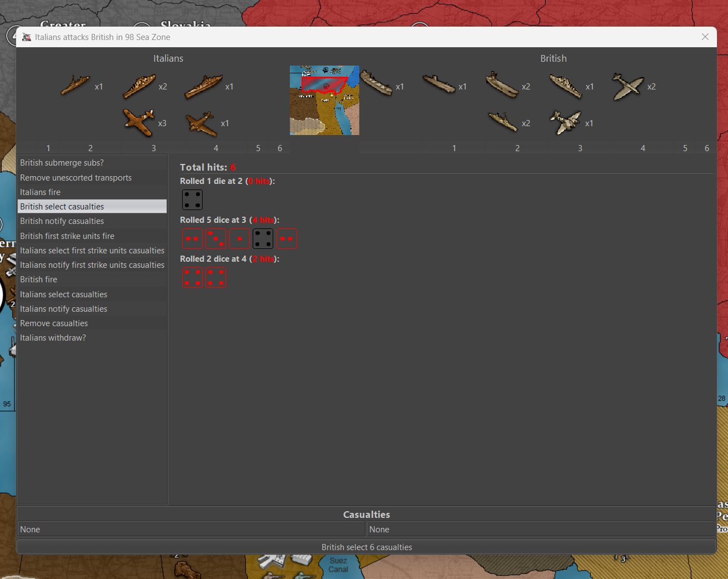The height and width of the screenshot is (579, 728).
Task: Select the British submarine unit icon
Action: (439, 84)
